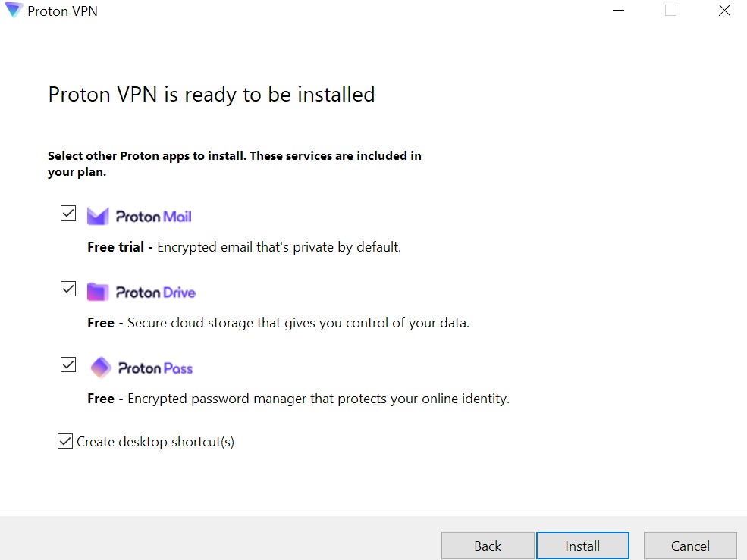Uncheck the Proton Mail install checkbox
This screenshot has height=560, width=747.
pos(68,213)
